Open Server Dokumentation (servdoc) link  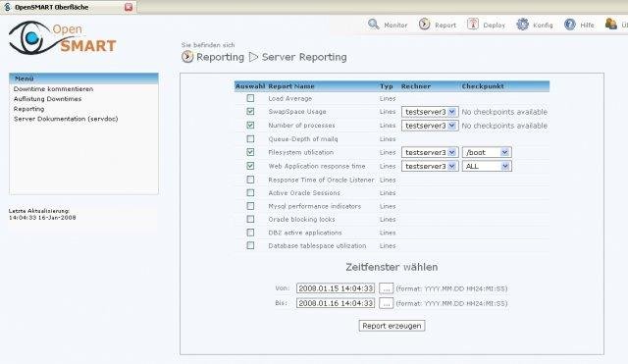click(66, 119)
